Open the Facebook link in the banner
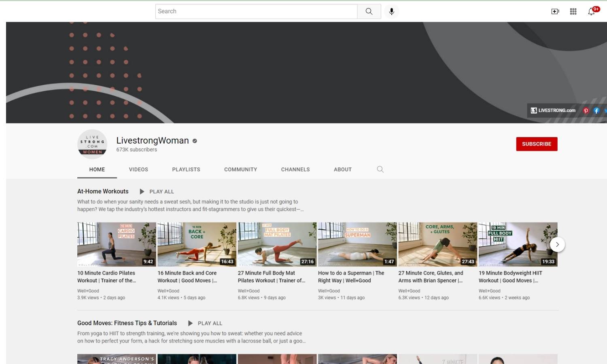Viewport: 607px width, 364px height. (596, 110)
